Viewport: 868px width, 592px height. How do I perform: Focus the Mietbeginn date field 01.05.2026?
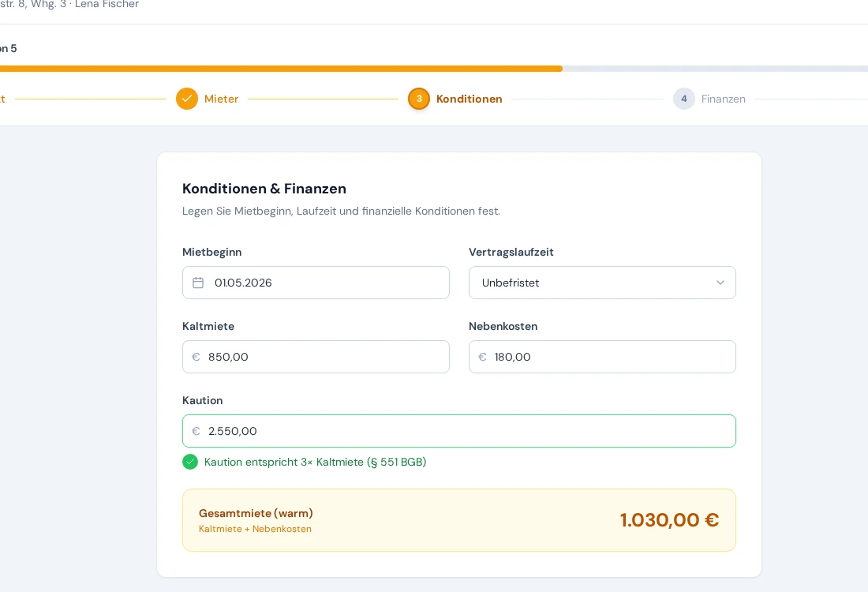[x=324, y=283]
